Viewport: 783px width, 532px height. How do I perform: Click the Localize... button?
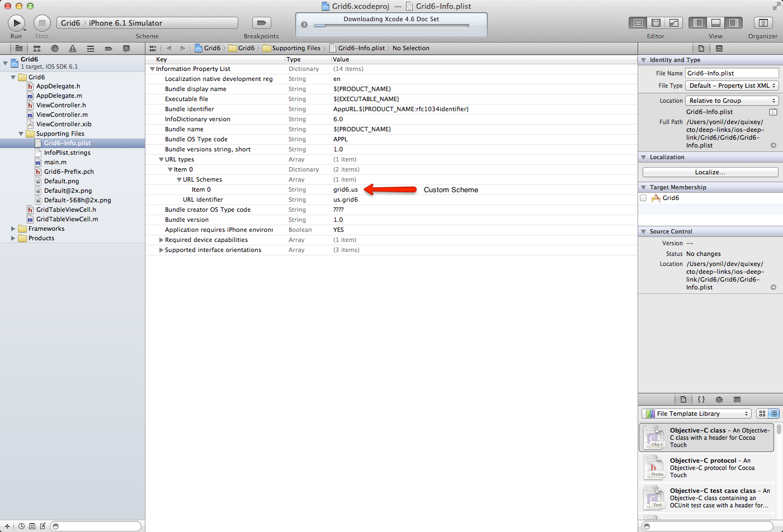point(710,172)
